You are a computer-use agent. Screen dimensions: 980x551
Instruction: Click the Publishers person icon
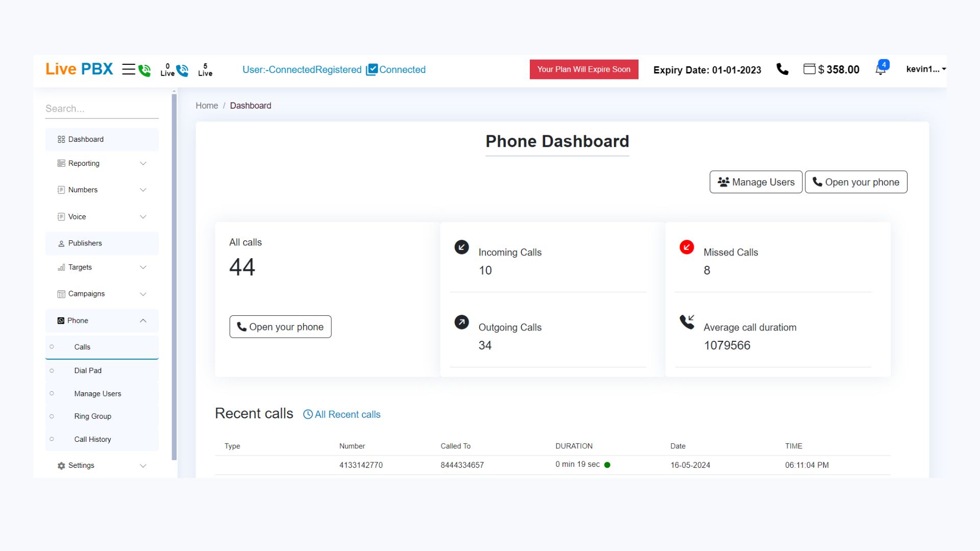61,243
